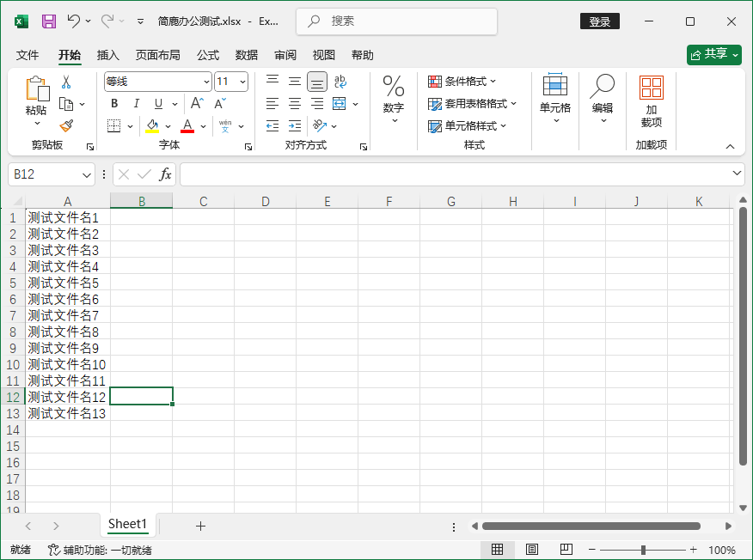The image size is (753, 560).
Task: Toggle bold formatting
Action: 113,103
